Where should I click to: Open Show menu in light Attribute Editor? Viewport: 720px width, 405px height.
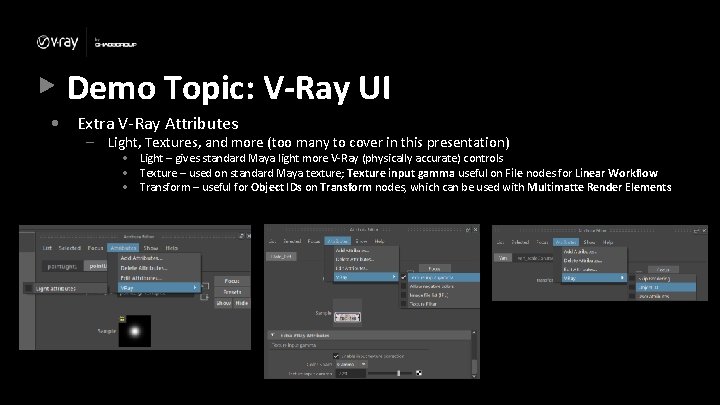(151, 248)
